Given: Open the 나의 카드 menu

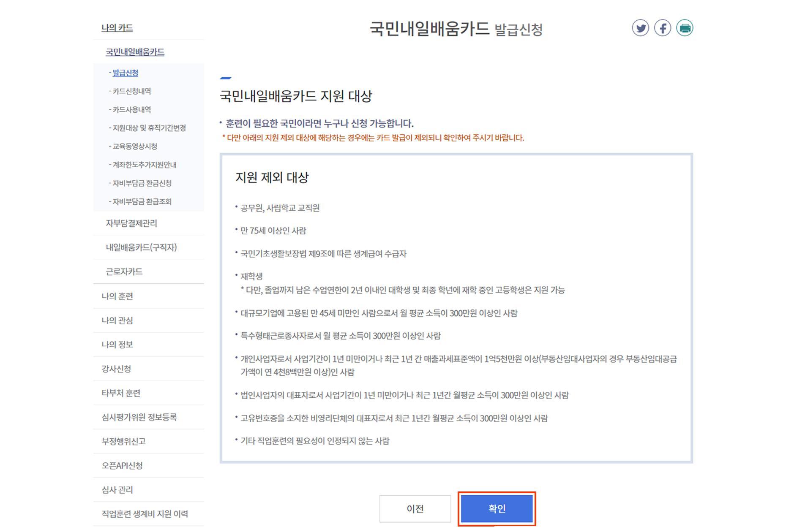Looking at the screenshot, I should (117, 28).
